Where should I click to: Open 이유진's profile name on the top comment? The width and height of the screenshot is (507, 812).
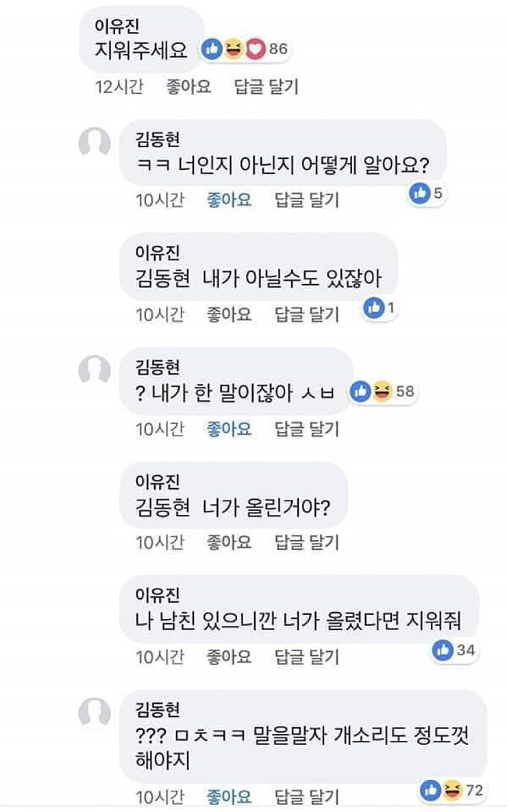(x=119, y=25)
